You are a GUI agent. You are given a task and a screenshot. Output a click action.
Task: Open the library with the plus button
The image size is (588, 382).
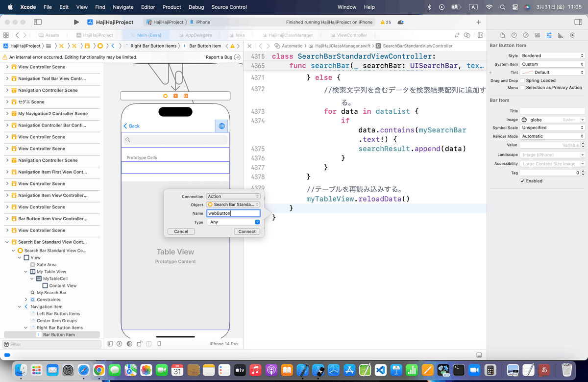(479, 22)
